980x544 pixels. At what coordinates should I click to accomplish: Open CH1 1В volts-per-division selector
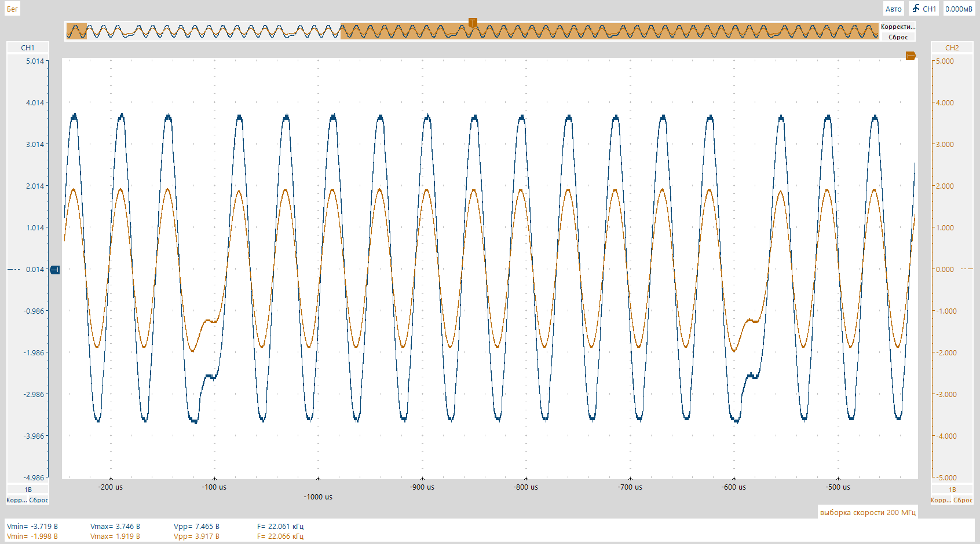pos(28,490)
